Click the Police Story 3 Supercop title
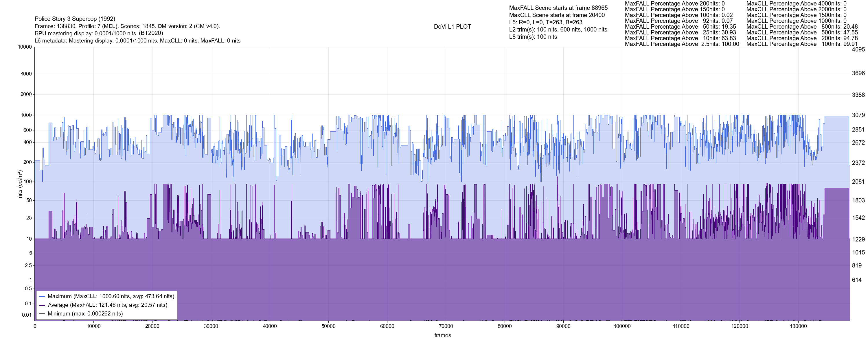 tap(75, 19)
